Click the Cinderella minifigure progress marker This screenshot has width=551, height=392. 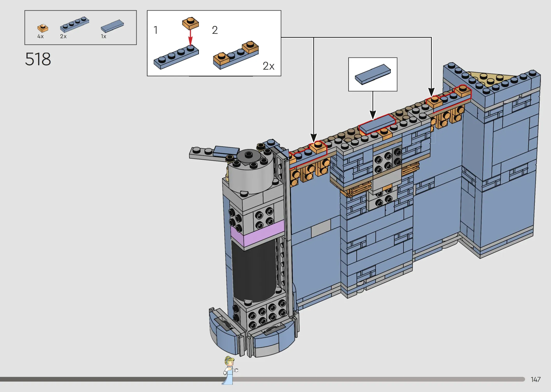coord(230,370)
